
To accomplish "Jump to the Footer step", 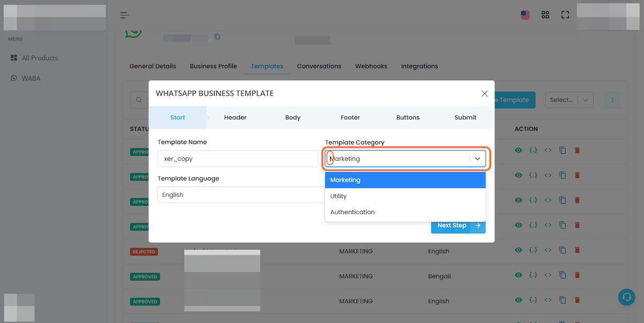I will [350, 117].
